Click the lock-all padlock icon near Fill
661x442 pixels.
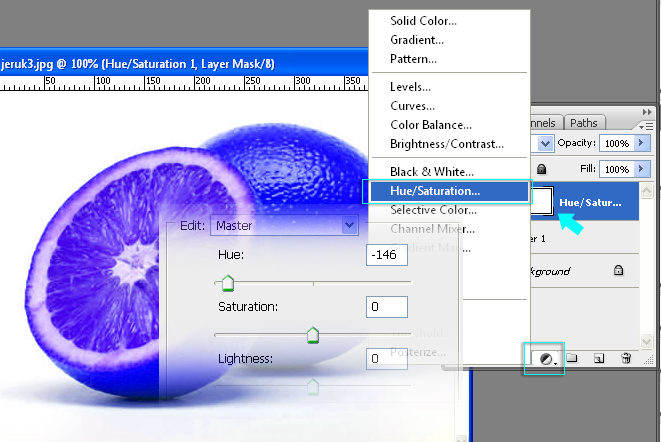[x=542, y=169]
